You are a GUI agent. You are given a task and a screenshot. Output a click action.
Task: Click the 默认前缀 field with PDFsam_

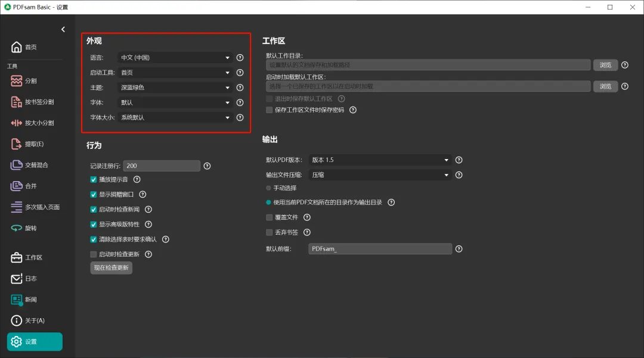(380, 249)
